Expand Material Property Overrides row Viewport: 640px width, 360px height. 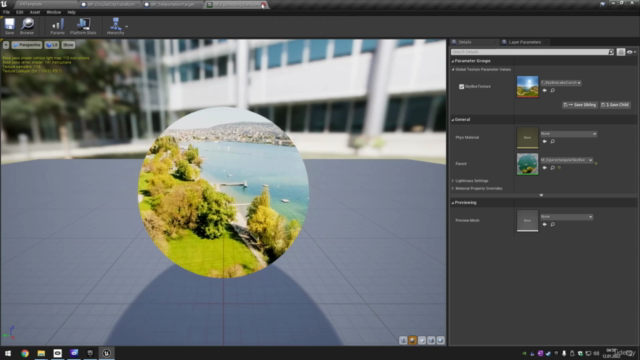(x=453, y=189)
